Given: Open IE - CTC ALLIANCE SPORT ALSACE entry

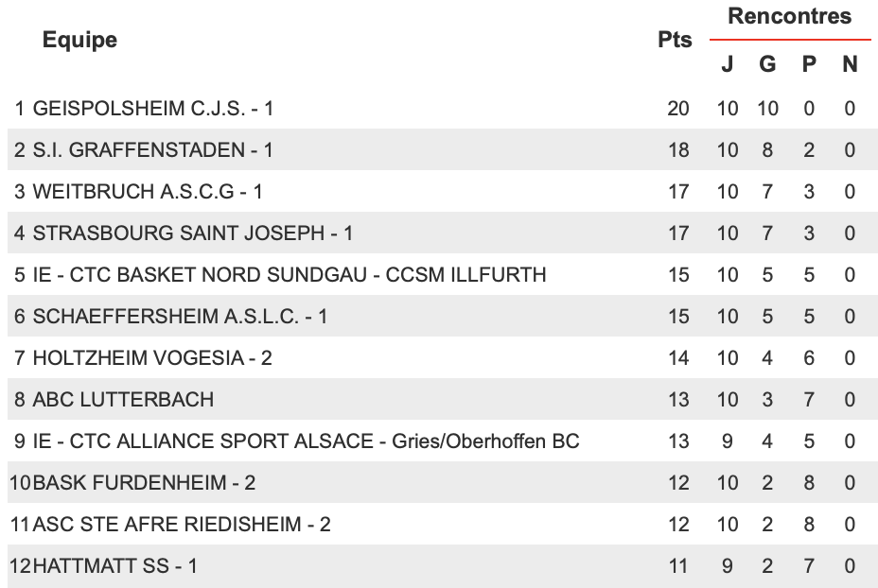Looking at the screenshot, I should (x=306, y=441).
